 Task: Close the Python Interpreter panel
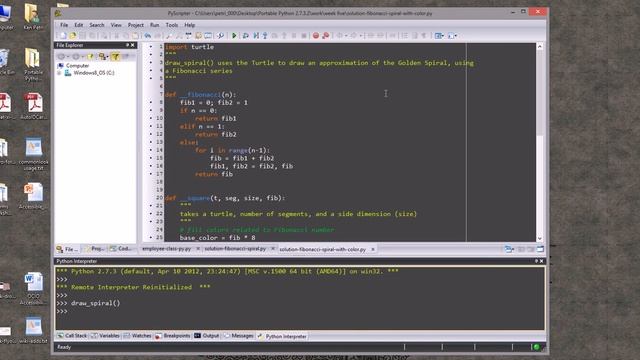click(542, 261)
